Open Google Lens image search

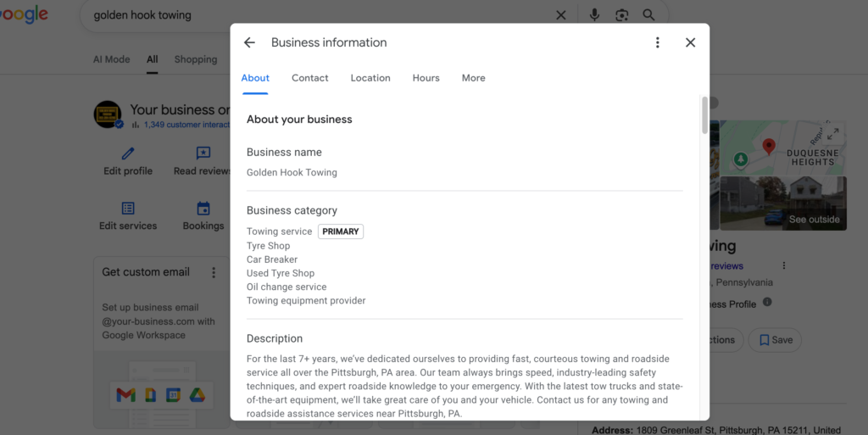pos(621,15)
